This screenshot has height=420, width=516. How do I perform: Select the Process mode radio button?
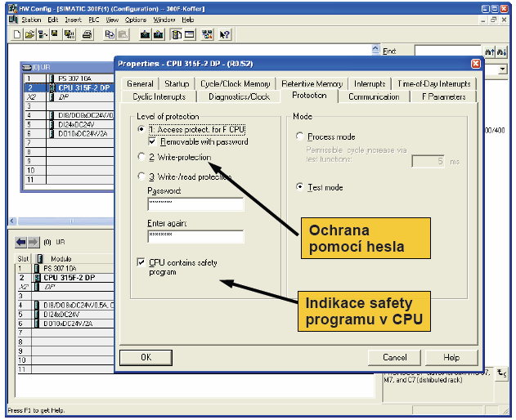click(x=299, y=136)
